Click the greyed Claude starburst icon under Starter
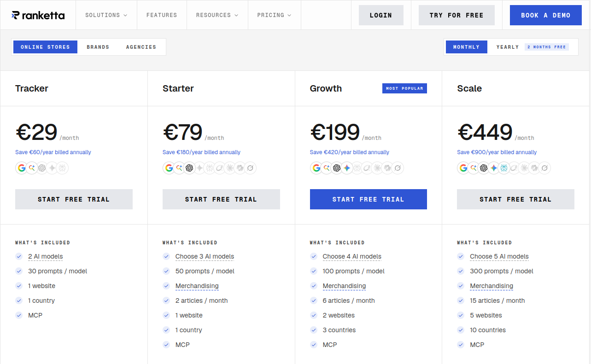591x364 pixels. coord(230,168)
